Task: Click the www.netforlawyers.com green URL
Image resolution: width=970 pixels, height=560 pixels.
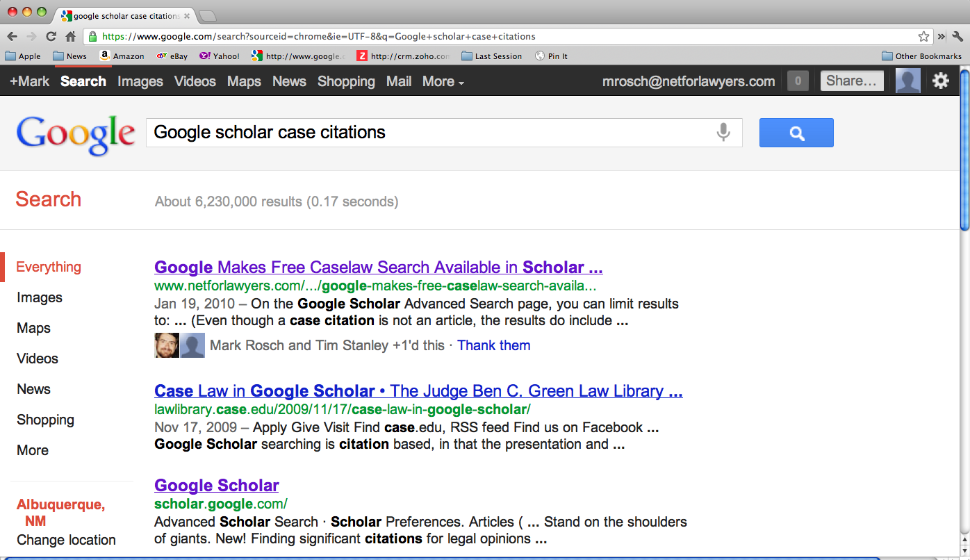Action: (x=375, y=286)
